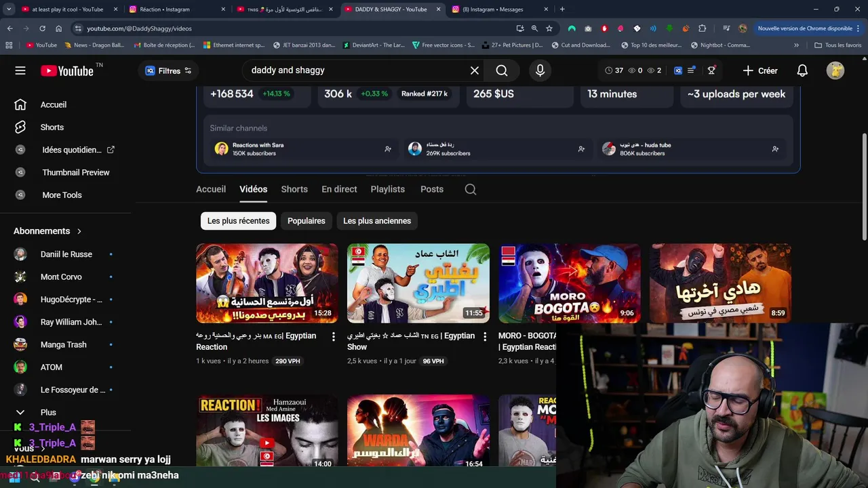Switch to the channel Shorts tab
This screenshot has width=868, height=488.
click(x=294, y=189)
